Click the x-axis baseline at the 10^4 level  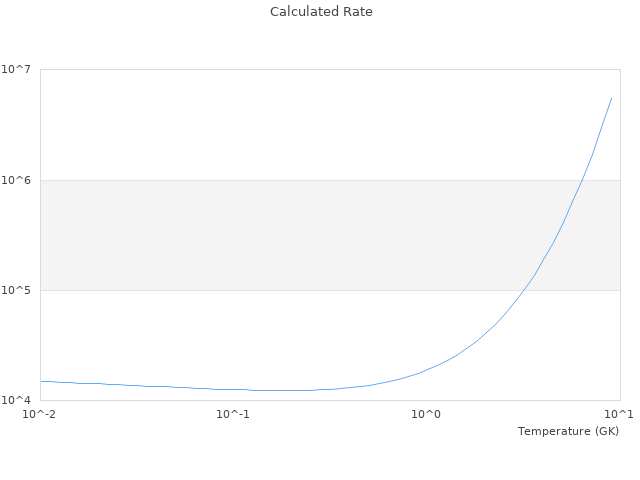[300, 400]
